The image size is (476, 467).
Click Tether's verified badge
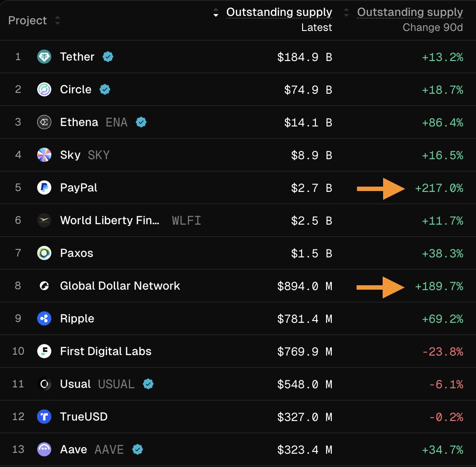click(x=108, y=57)
